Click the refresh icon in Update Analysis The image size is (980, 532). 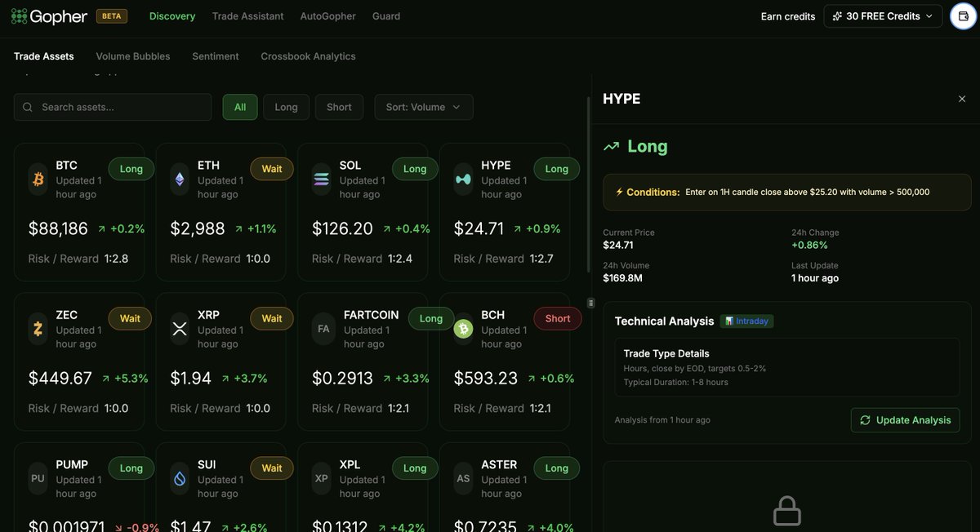click(866, 420)
